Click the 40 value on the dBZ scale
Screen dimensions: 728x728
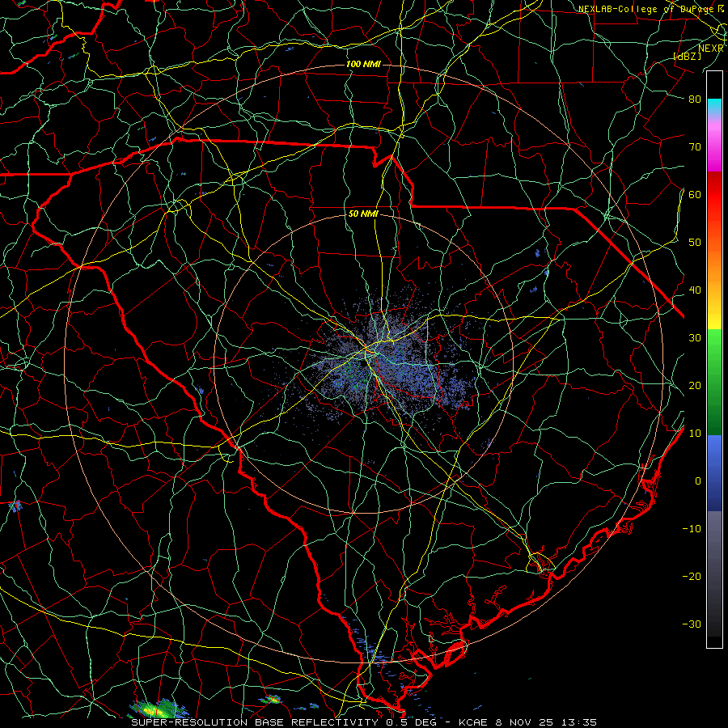click(x=695, y=290)
